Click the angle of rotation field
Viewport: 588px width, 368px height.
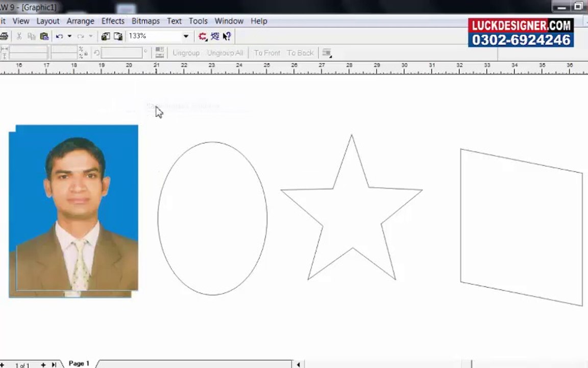[x=122, y=53]
